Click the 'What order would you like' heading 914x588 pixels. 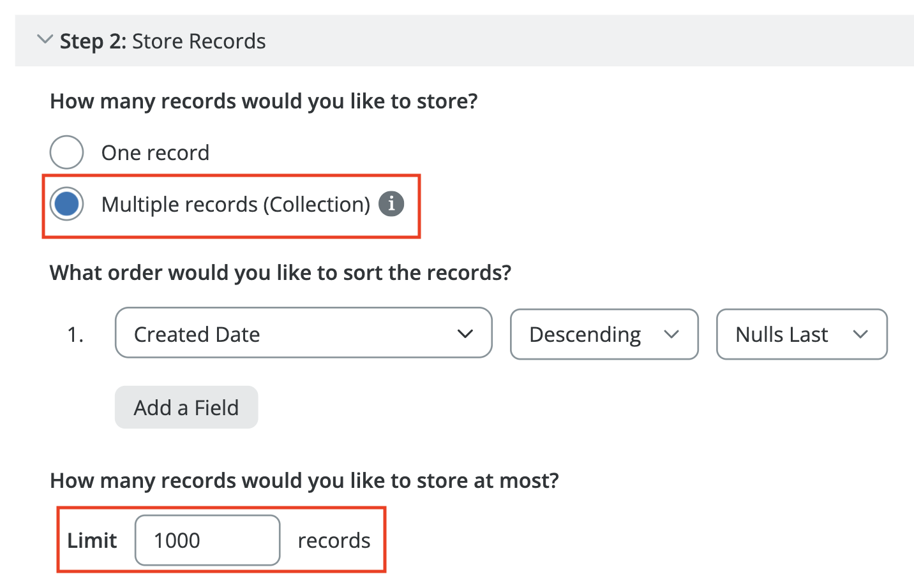280,273
